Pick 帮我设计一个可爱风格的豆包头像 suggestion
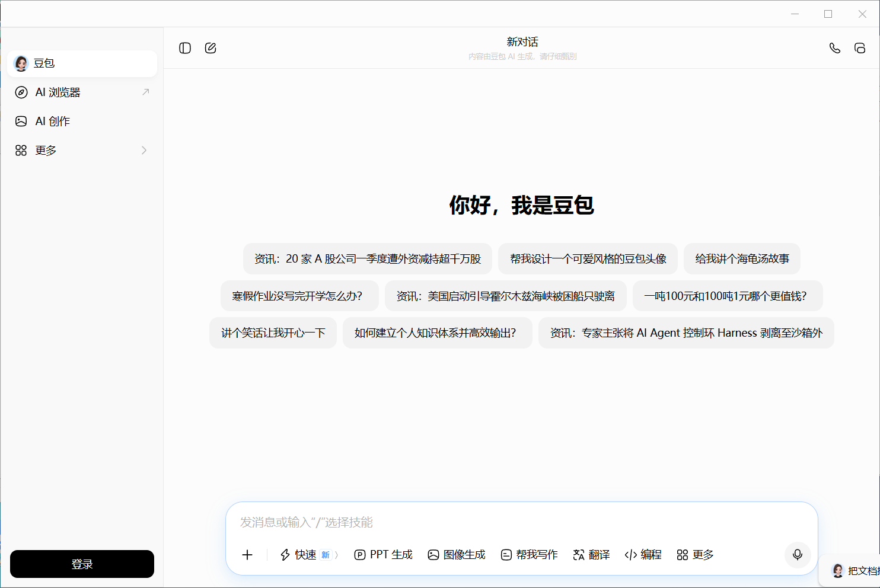 [588, 259]
